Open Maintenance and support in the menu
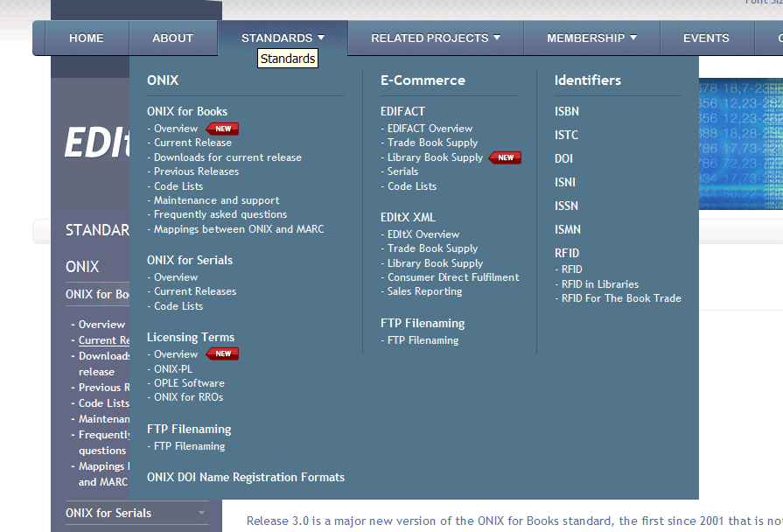Screen dimensions: 783x532 [217, 200]
